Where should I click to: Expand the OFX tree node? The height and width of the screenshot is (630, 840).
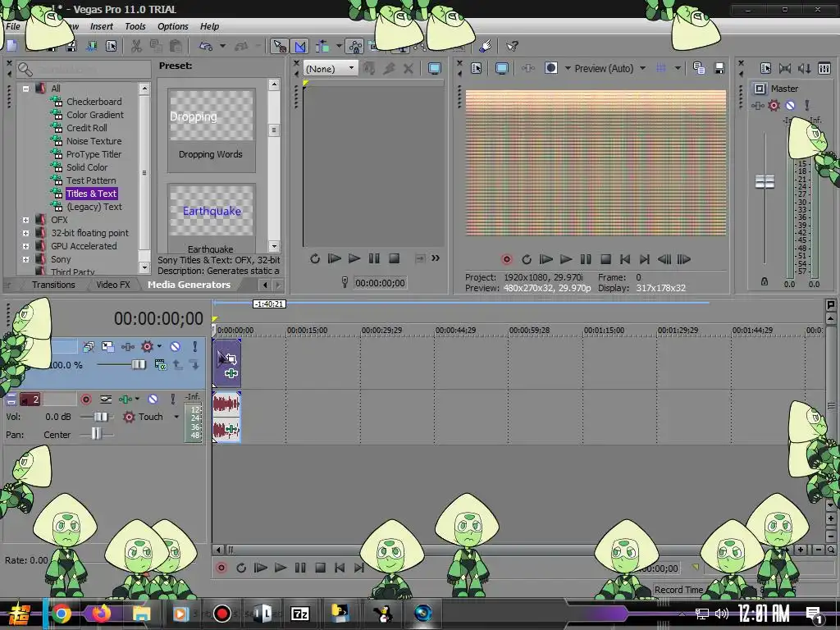[x=25, y=220]
